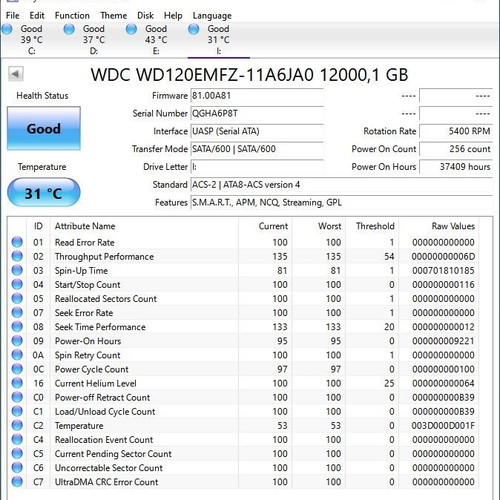Click the Firmware field 81.00A81
The height and width of the screenshot is (500, 500).
pos(257,96)
